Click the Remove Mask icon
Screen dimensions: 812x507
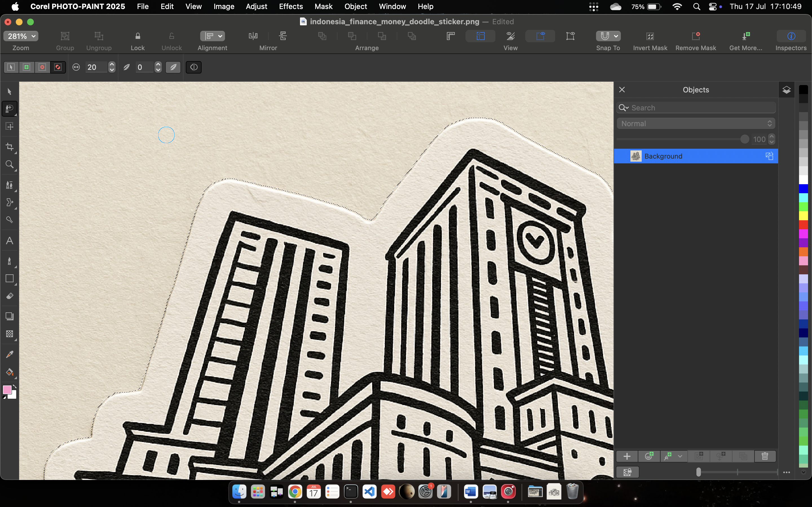click(x=696, y=36)
